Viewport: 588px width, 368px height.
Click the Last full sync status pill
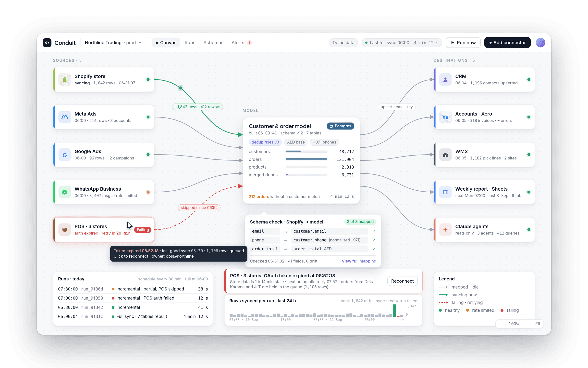402,43
